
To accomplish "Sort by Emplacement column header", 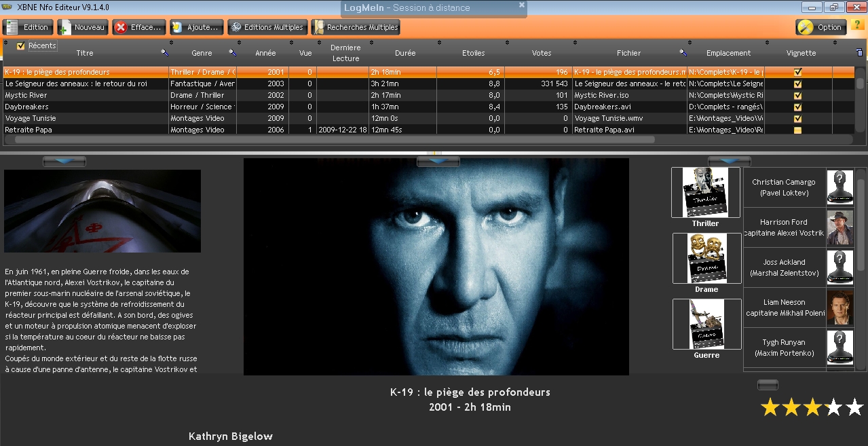I will click(x=728, y=53).
